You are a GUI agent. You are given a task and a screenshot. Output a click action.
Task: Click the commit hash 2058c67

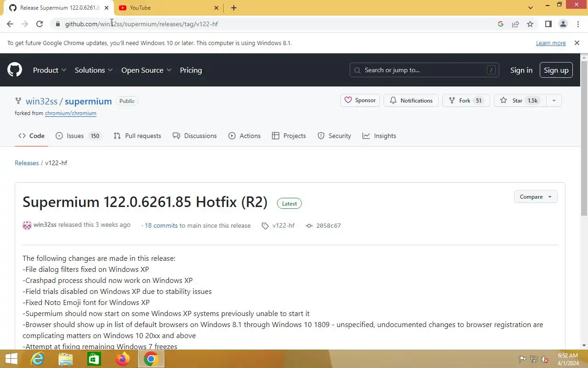328,226
